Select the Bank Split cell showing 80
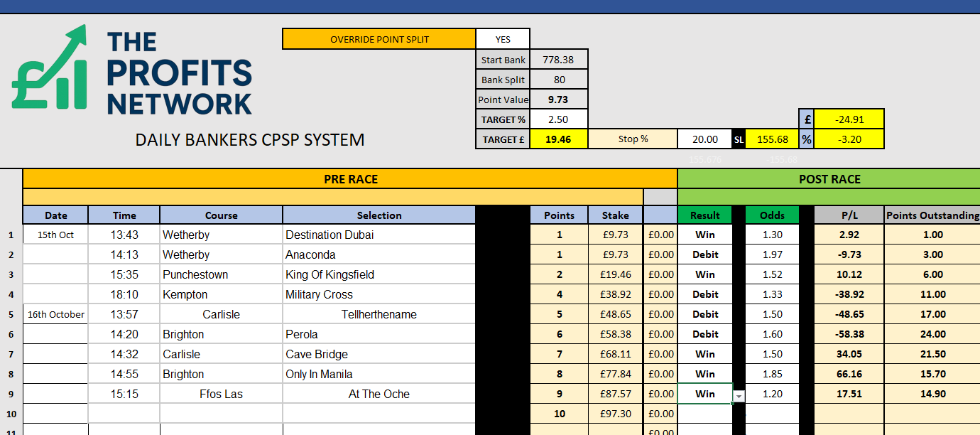 559,80
